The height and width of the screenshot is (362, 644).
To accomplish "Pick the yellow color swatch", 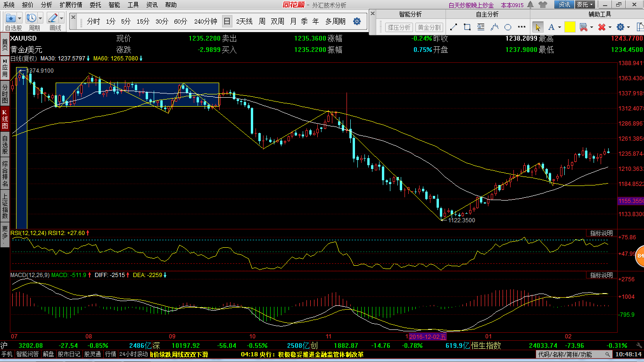I will pos(570,27).
